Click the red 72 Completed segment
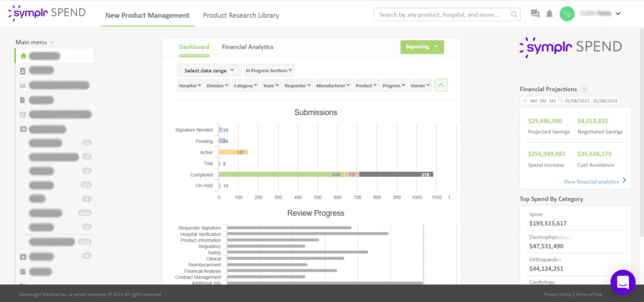 352,175
